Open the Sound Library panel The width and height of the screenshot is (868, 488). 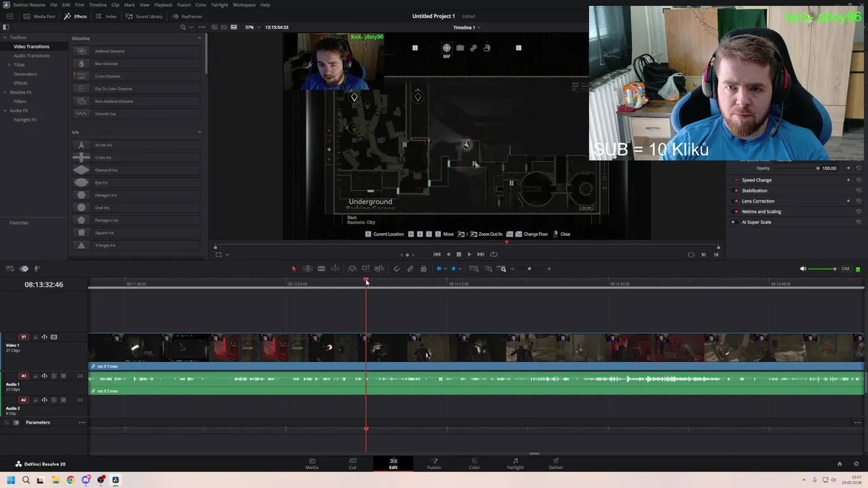pos(144,16)
